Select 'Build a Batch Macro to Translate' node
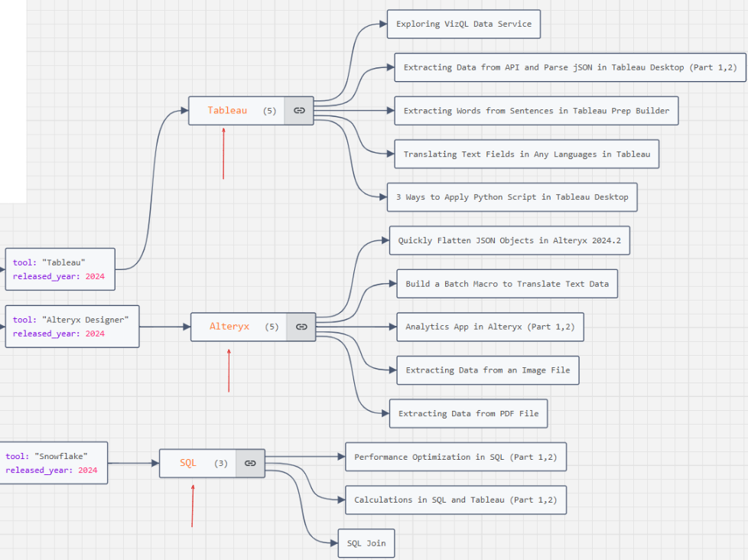This screenshot has width=748, height=560. click(507, 284)
